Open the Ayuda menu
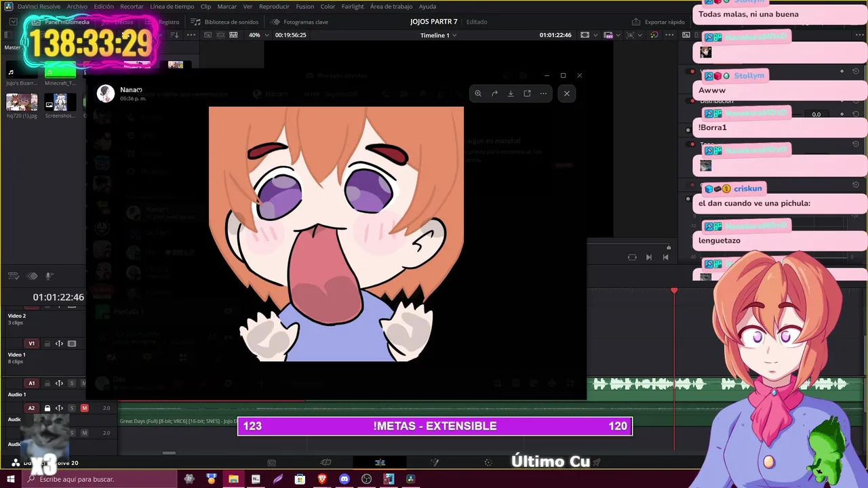 [x=427, y=6]
